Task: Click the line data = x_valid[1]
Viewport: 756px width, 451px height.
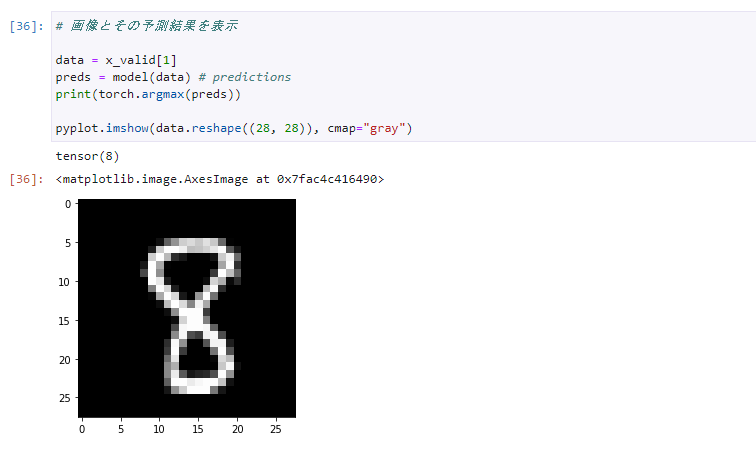Action: click(x=116, y=60)
